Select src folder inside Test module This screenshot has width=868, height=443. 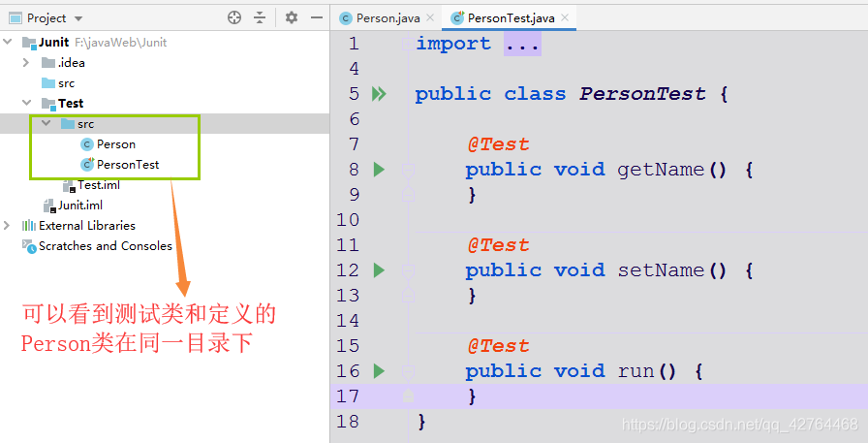[86, 124]
